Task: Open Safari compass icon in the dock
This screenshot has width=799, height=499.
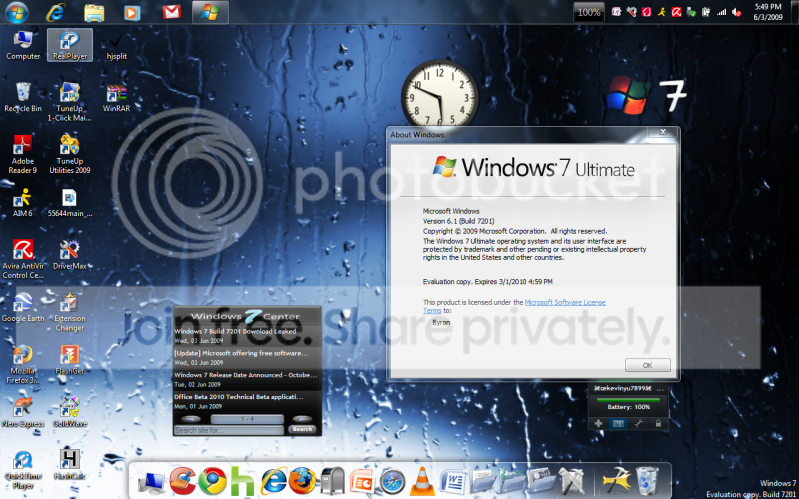Action: click(x=392, y=482)
